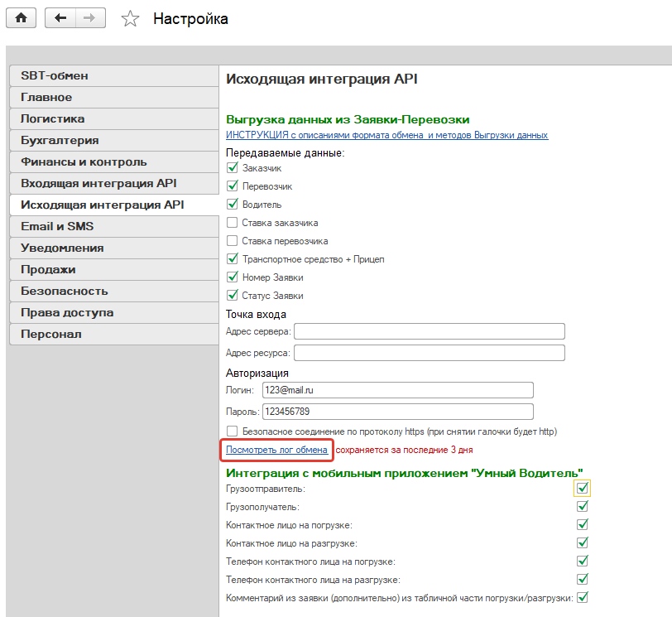Click the Точка входа label

(x=256, y=314)
